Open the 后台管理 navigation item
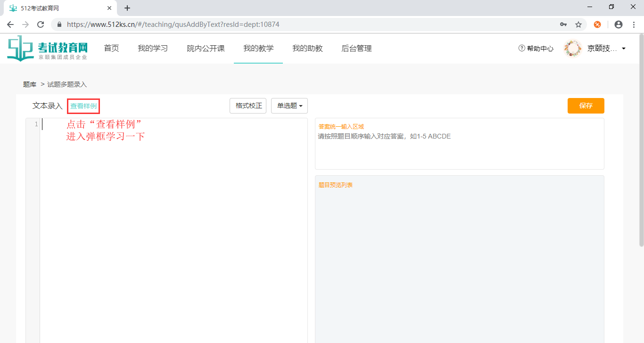644x343 pixels. tap(356, 48)
